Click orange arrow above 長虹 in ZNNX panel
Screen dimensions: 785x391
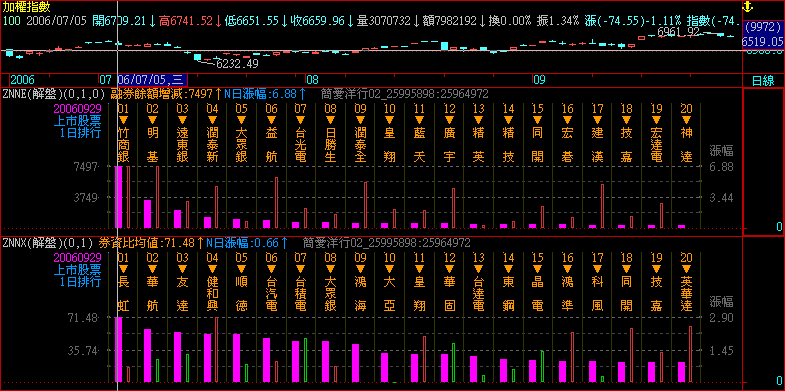123,269
